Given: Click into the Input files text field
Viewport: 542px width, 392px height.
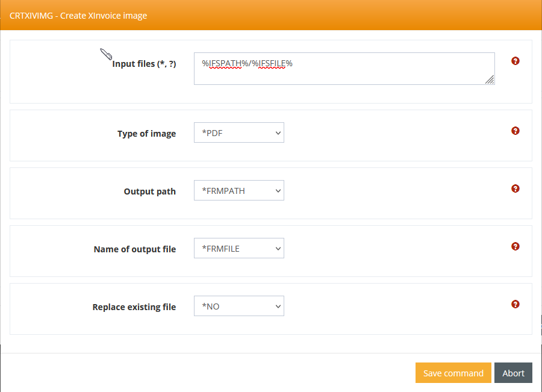Looking at the screenshot, I should [x=343, y=68].
